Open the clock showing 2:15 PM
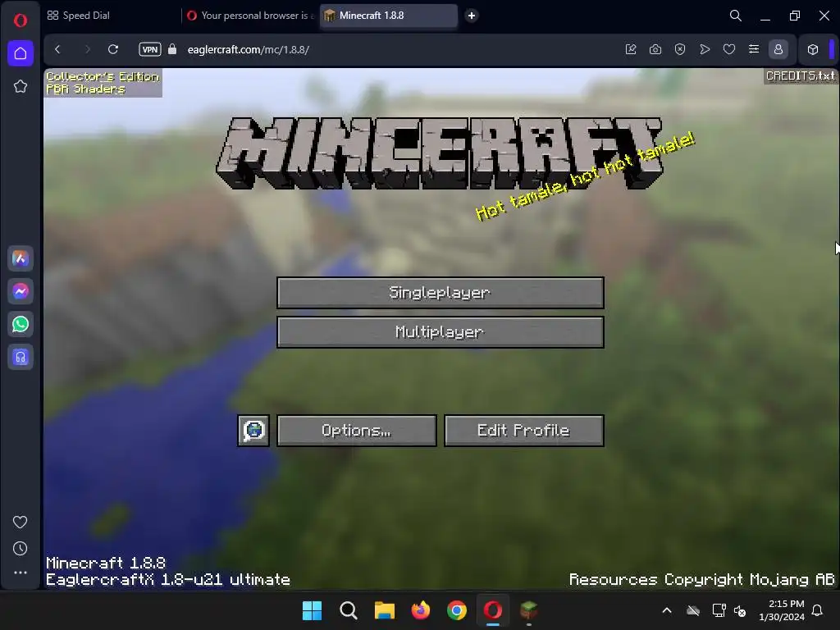 point(781,610)
